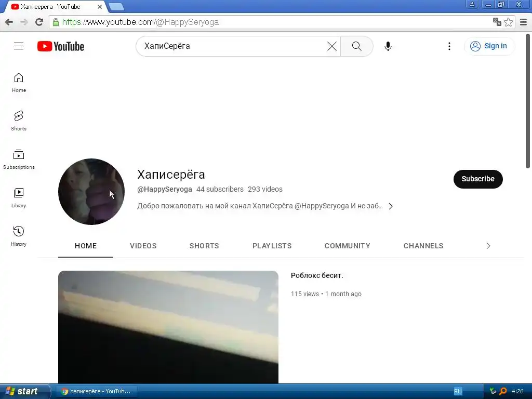
Task: Click the magnifier search button
Action: point(356,46)
